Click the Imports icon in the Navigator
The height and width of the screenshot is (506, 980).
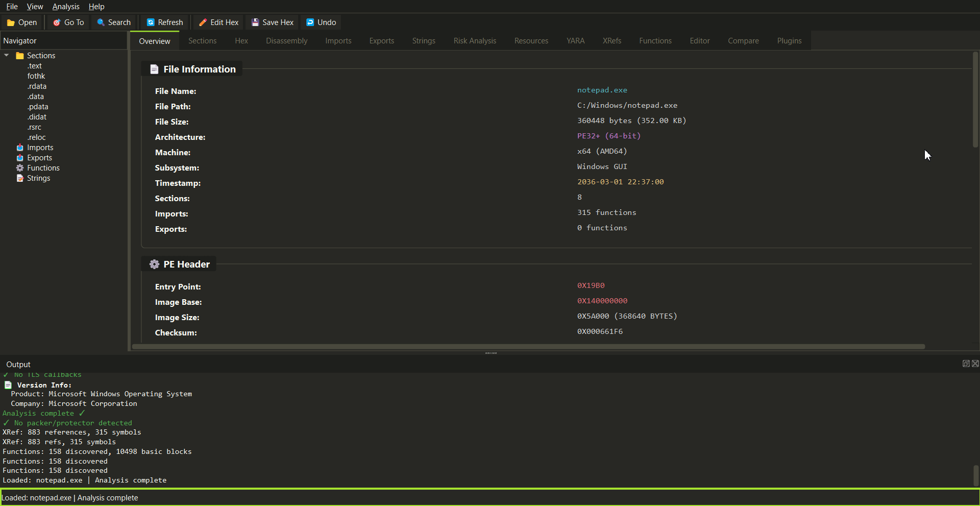click(19, 147)
